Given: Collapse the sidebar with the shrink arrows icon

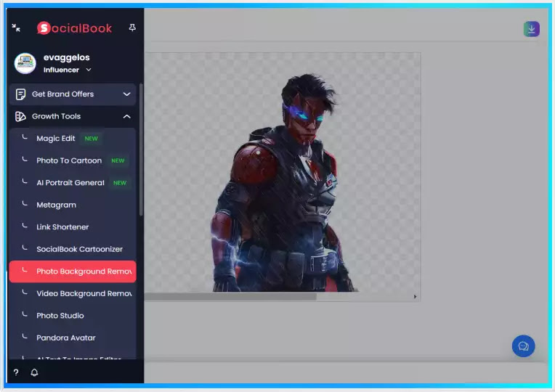Looking at the screenshot, I should click(16, 28).
